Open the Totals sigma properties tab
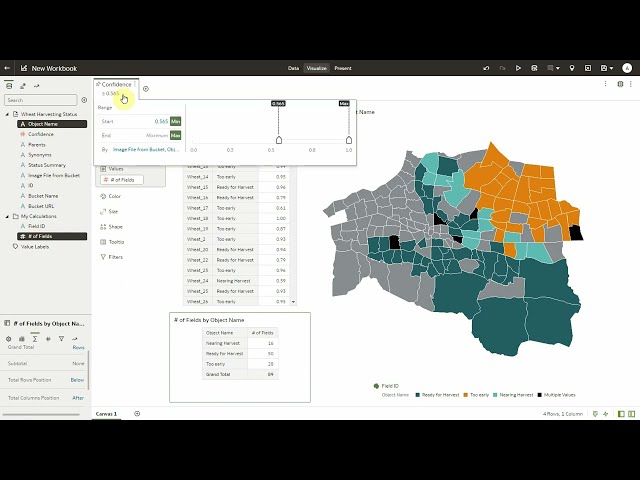Viewport: 640px width, 480px height. coord(36,339)
